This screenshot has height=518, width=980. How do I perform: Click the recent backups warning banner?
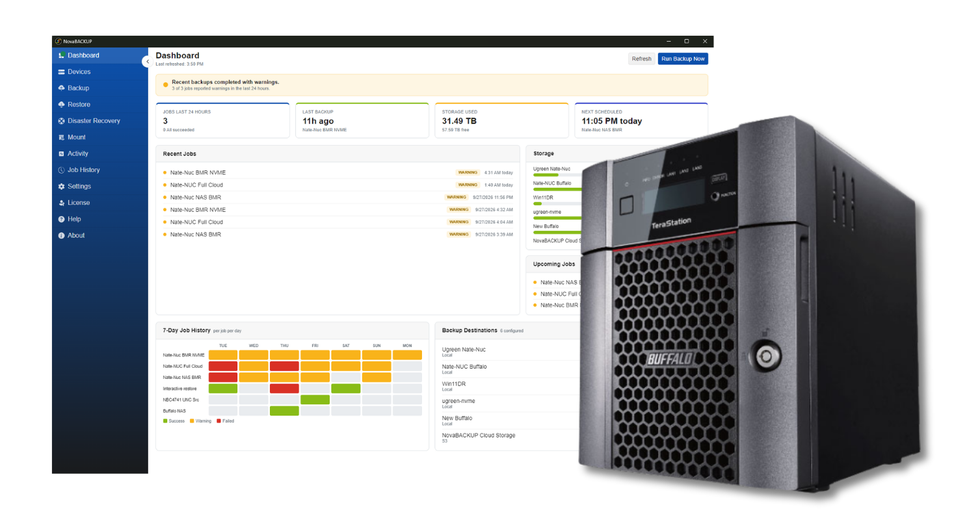click(432, 85)
